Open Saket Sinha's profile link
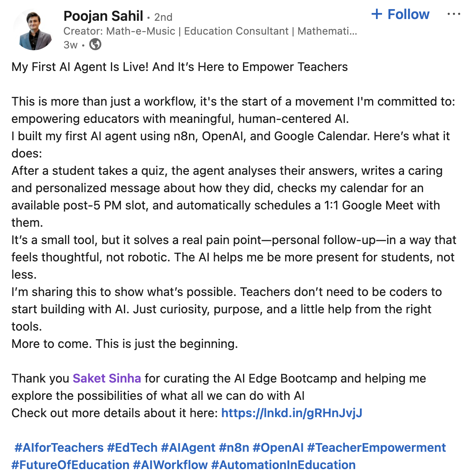 pyautogui.click(x=107, y=378)
